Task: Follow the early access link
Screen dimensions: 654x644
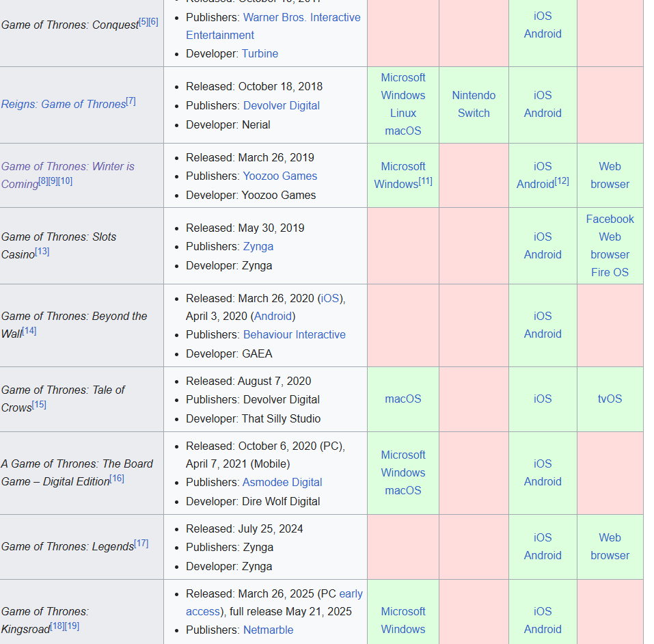Action: (275, 603)
